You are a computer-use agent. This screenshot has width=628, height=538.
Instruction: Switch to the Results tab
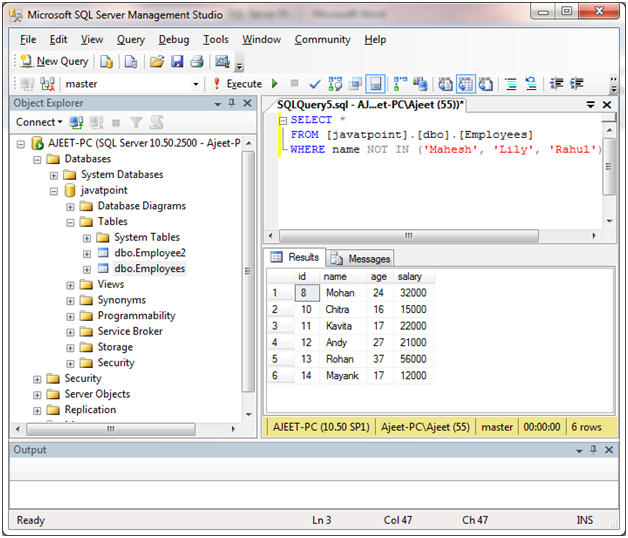pos(295,257)
